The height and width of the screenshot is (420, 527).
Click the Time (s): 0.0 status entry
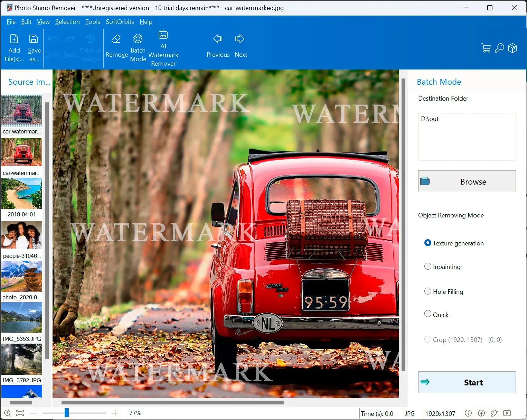[x=377, y=413]
